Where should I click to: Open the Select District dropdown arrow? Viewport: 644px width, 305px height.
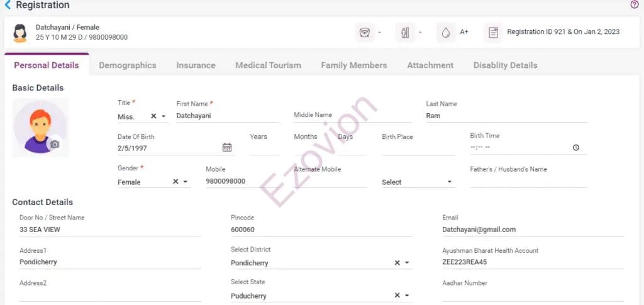pos(407,263)
